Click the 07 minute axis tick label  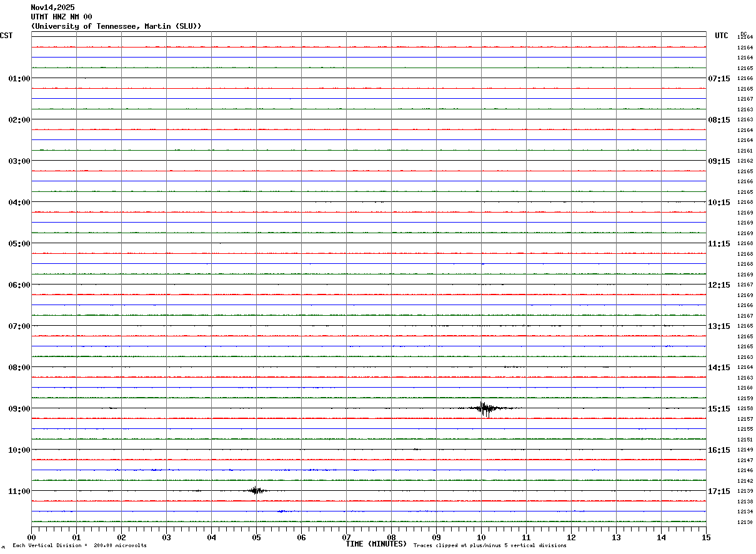pyautogui.click(x=347, y=537)
